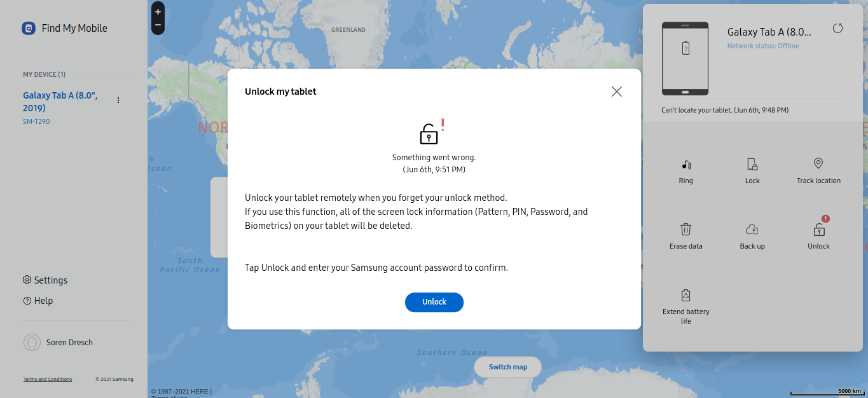Open Track location feature
Viewport: 868px width, 398px height.
tap(818, 170)
